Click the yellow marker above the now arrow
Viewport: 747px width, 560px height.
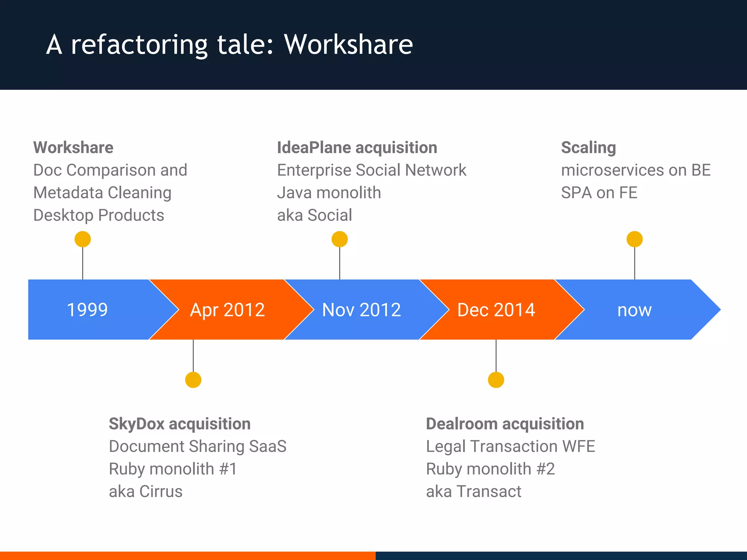coord(634,239)
